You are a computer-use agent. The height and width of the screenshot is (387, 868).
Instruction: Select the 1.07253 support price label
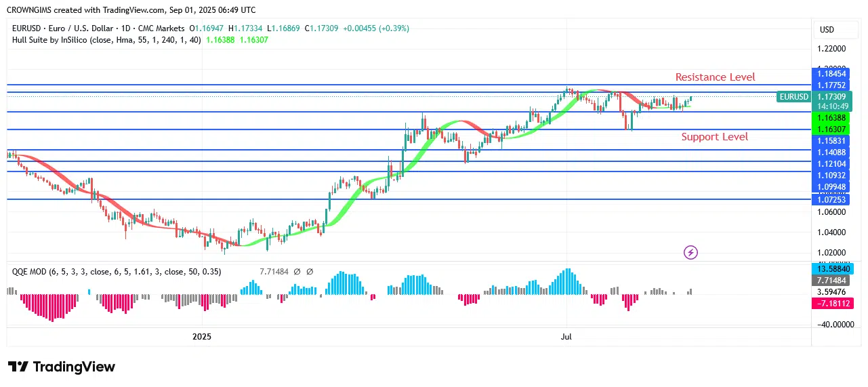tap(831, 200)
